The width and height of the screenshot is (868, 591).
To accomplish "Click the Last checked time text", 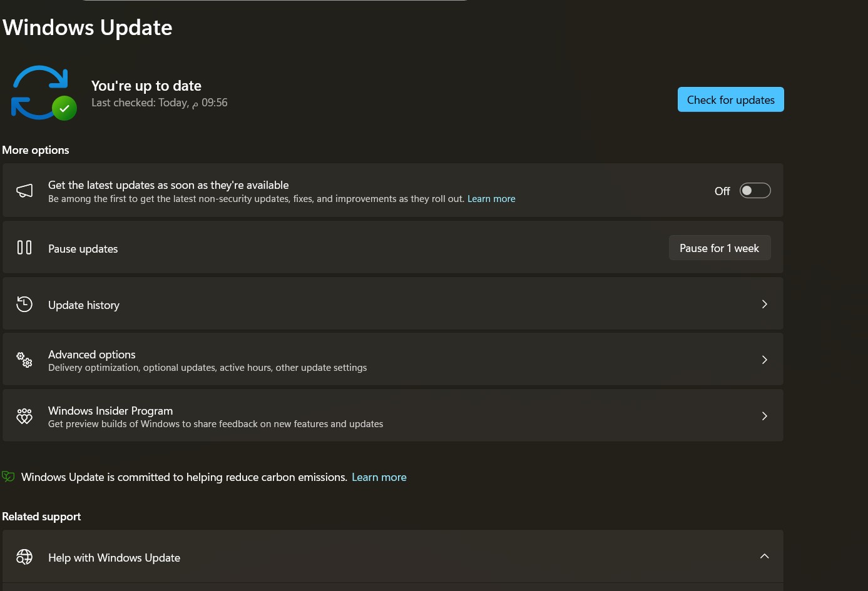I will (160, 103).
